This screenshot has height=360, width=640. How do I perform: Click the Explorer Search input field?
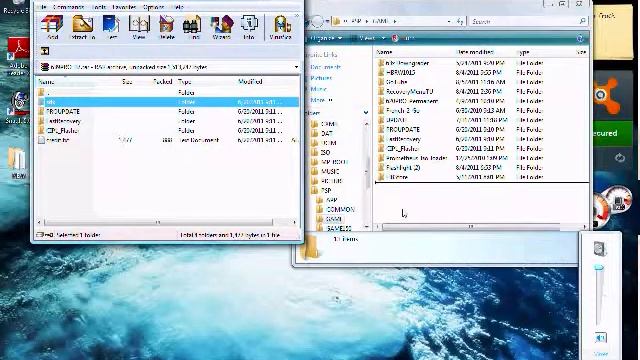click(524, 21)
